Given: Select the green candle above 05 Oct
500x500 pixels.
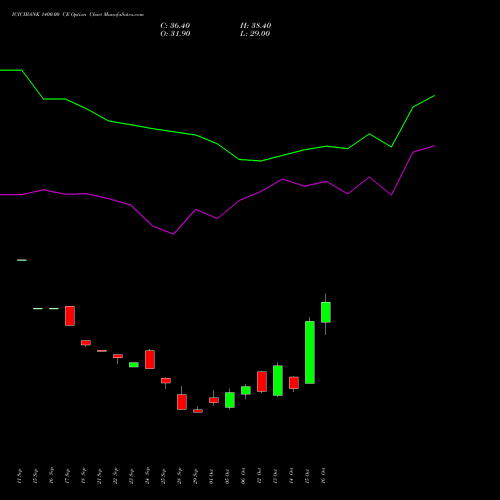Looking at the screenshot, I should [230, 400].
